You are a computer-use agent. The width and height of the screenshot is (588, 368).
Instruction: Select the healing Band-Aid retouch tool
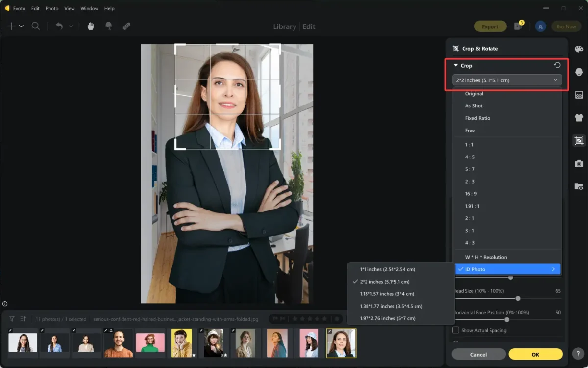pyautogui.click(x=126, y=26)
